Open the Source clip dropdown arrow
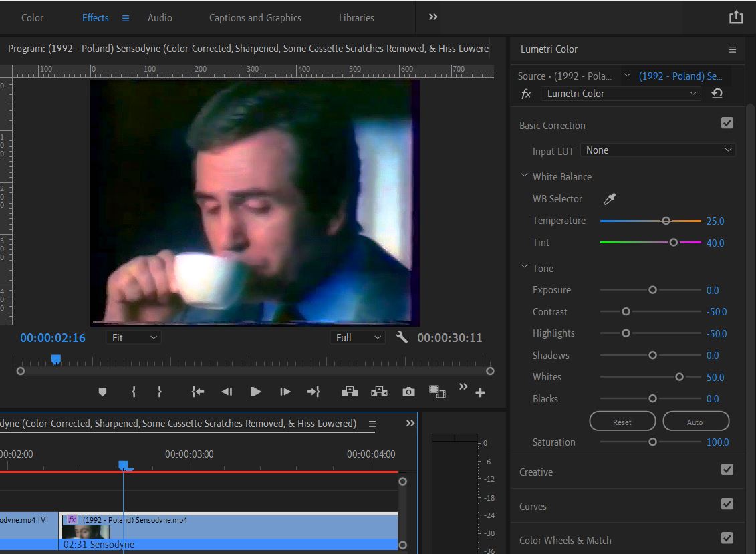756x554 pixels. [x=627, y=76]
